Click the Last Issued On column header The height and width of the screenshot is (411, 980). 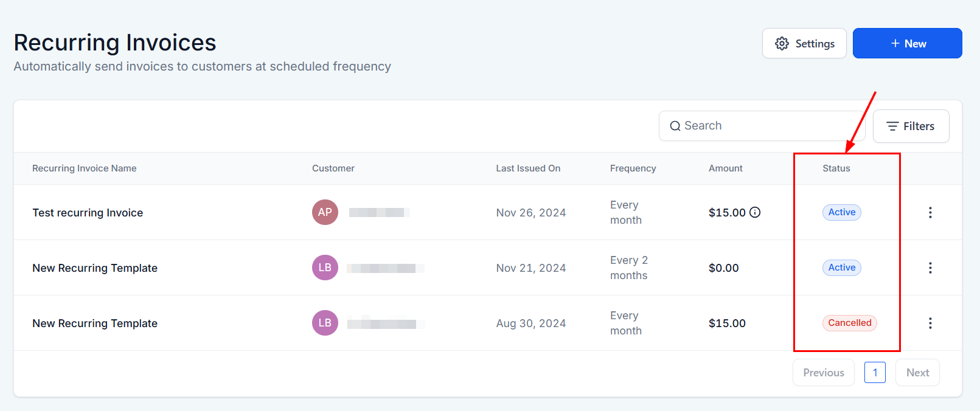[x=528, y=168]
